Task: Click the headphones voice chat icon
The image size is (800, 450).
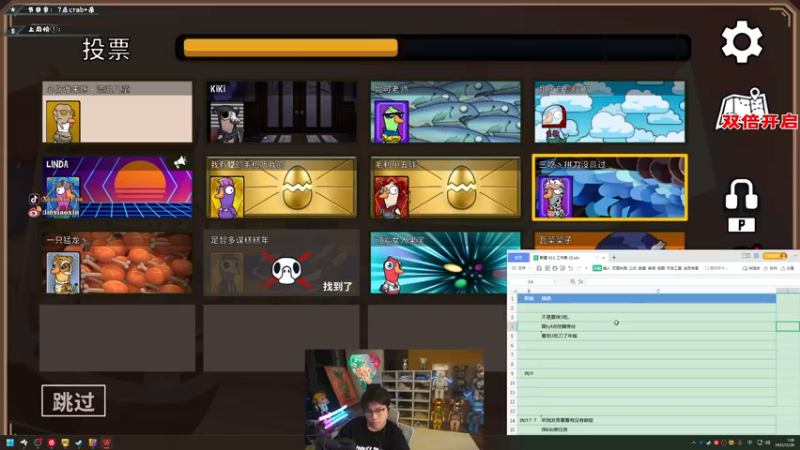Action: [741, 194]
